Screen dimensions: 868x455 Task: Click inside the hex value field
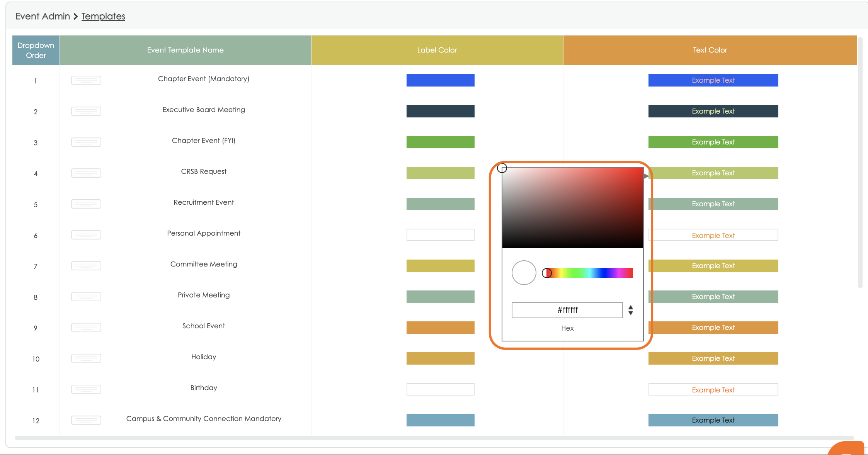coord(567,310)
